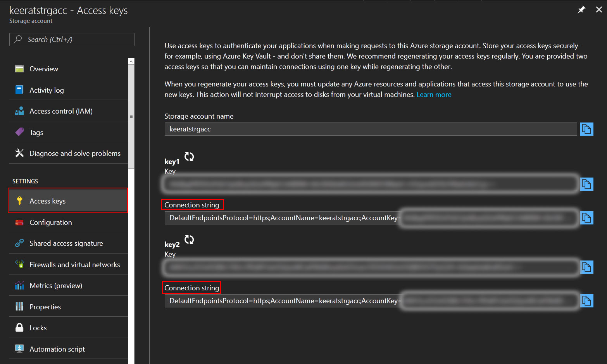Click the key2 Key value field
607x364 pixels.
point(371,267)
